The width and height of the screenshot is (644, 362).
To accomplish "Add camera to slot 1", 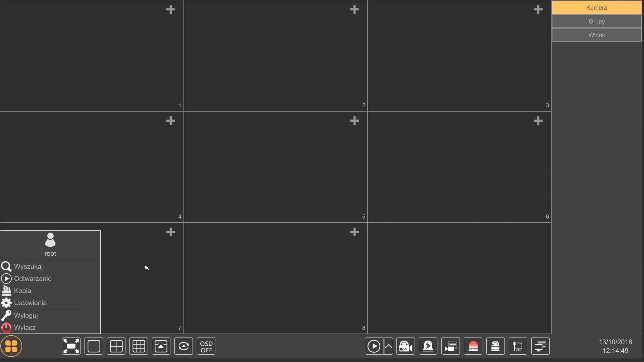I will coord(170,9).
